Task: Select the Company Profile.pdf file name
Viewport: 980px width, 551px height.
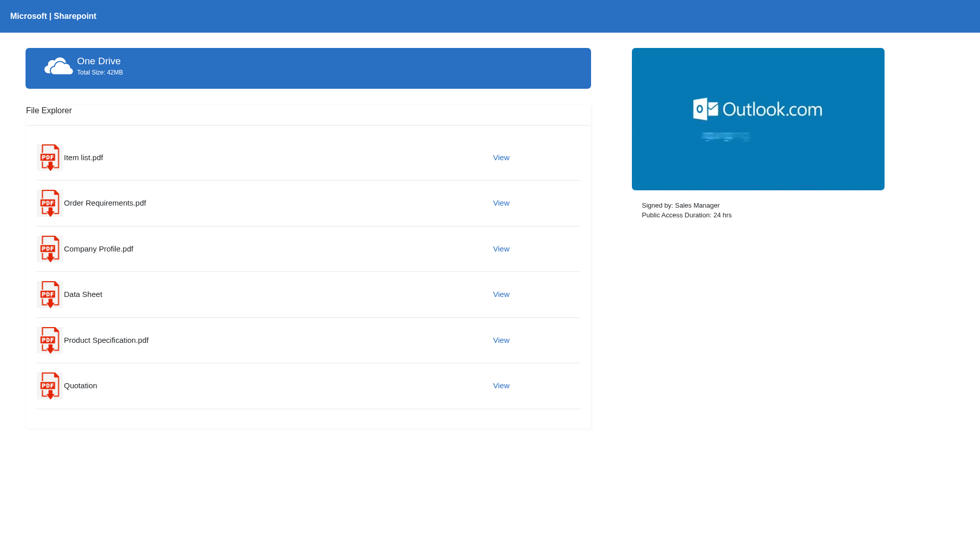Action: pos(99,249)
